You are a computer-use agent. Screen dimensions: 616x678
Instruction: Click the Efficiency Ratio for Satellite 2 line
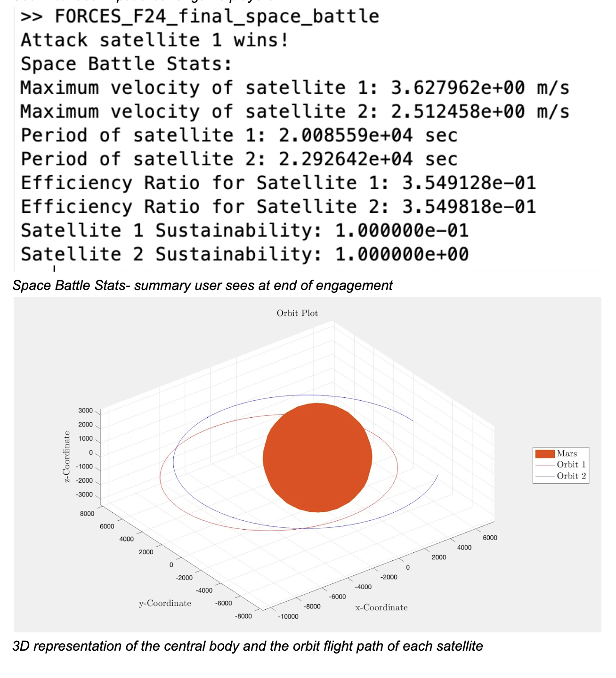coord(278,207)
